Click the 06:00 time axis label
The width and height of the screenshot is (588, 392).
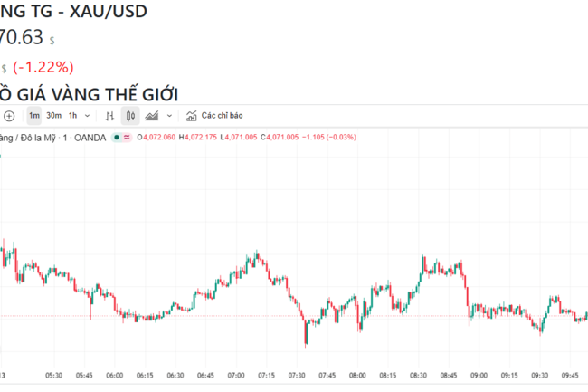(114, 376)
